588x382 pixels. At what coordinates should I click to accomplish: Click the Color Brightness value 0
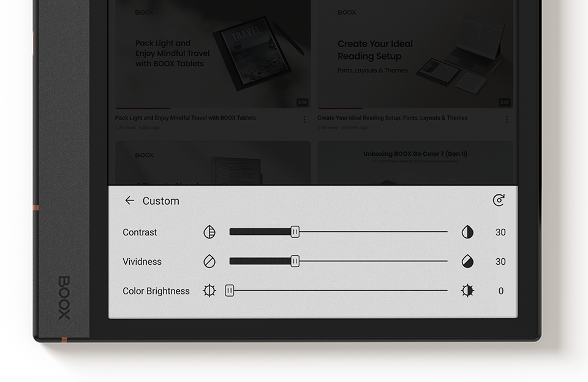click(x=500, y=291)
